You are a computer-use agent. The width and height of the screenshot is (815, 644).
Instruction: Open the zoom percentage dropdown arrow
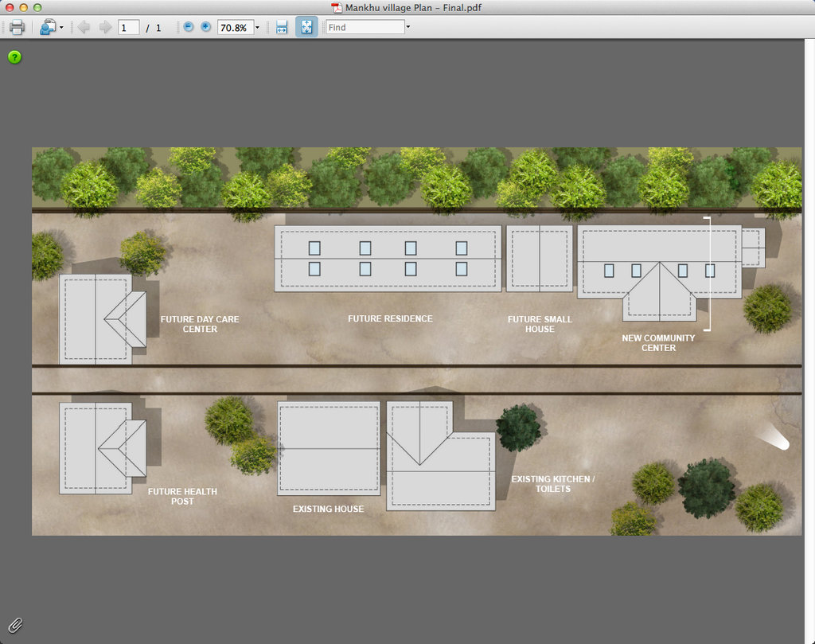257,28
